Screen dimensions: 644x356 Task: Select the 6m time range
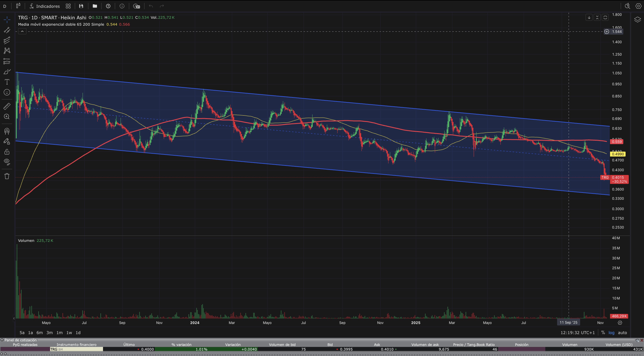40,333
